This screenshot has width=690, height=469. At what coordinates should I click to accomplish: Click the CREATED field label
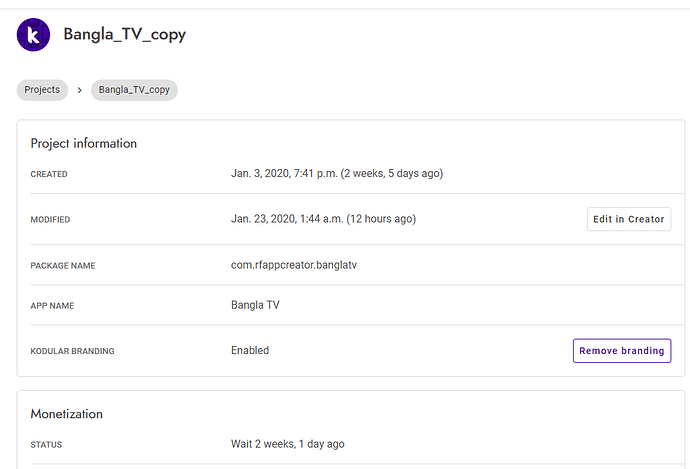tap(49, 174)
